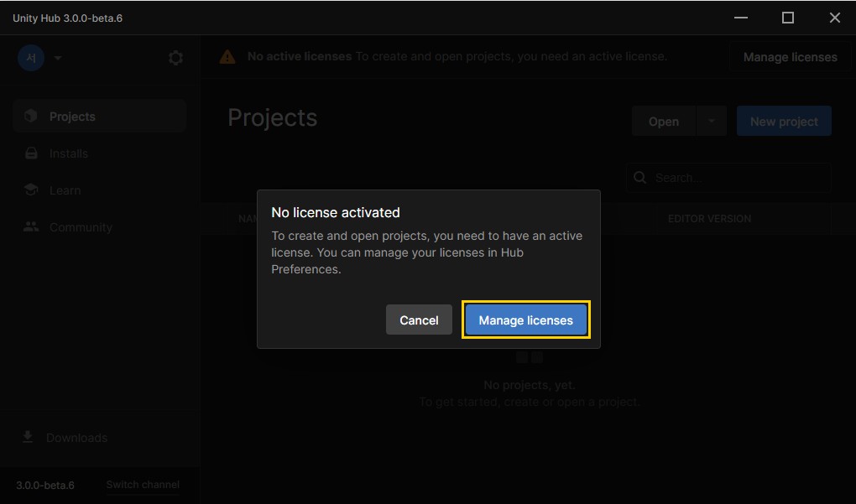This screenshot has height=504, width=856.
Task: Select Projects in the sidebar
Action: pos(100,117)
